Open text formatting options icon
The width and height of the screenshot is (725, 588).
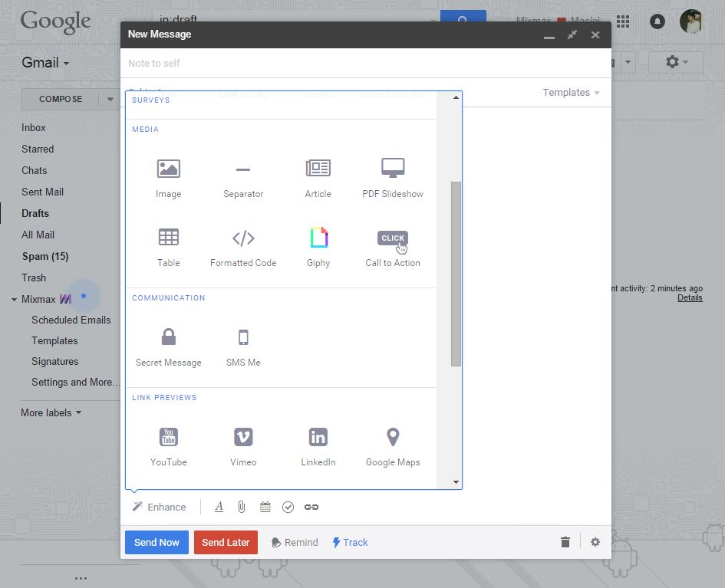click(x=219, y=507)
